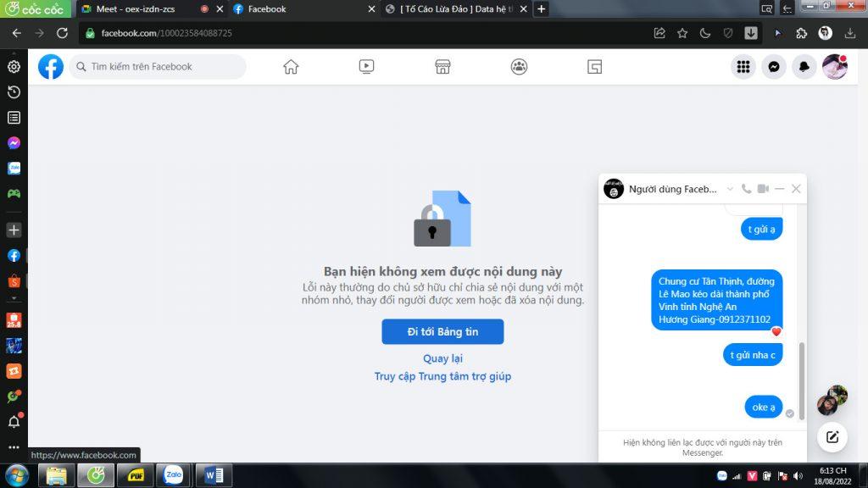Click the Đi tới Bảng tin button
The image size is (868, 488).
pos(442,331)
